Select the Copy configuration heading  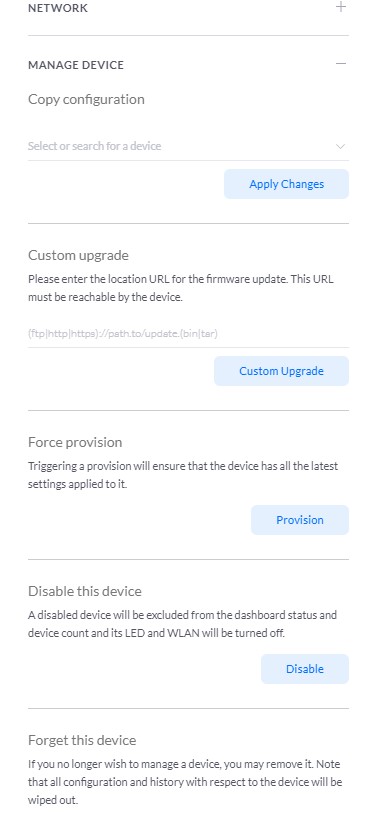[x=86, y=99]
